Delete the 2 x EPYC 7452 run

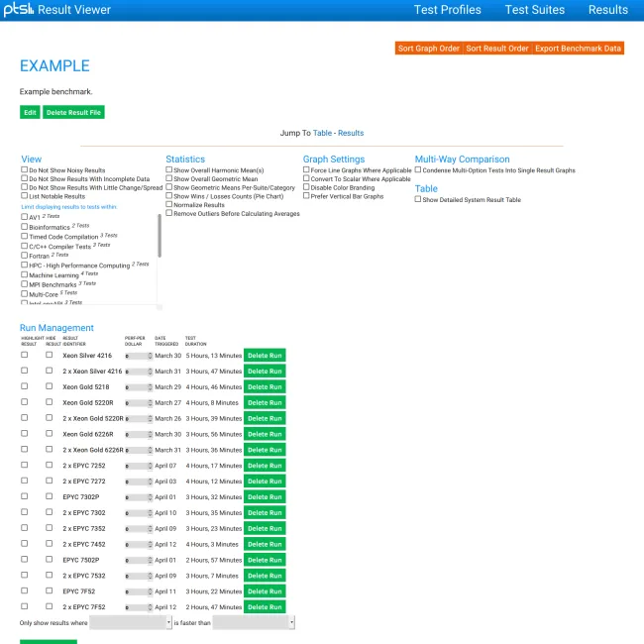click(265, 544)
